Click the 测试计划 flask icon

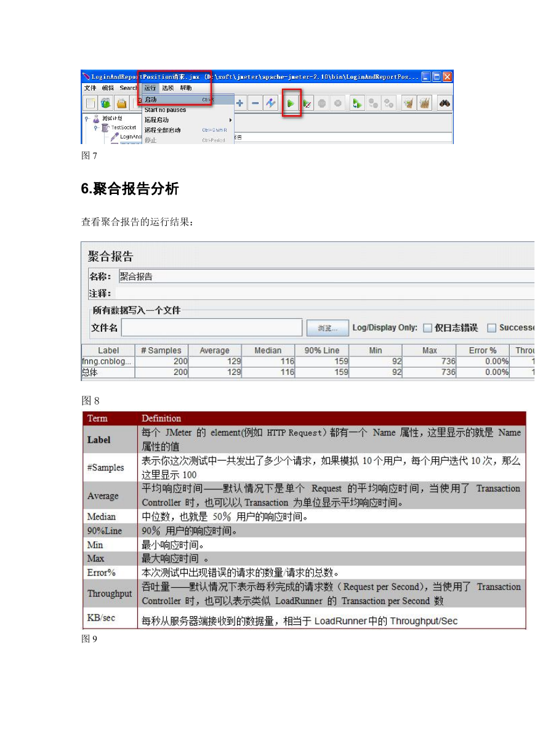click(96, 118)
